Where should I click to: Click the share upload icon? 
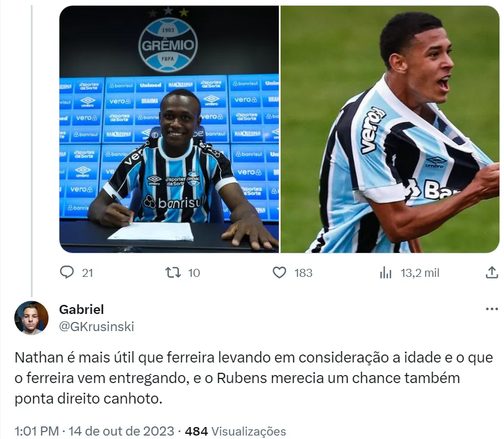coord(491,272)
